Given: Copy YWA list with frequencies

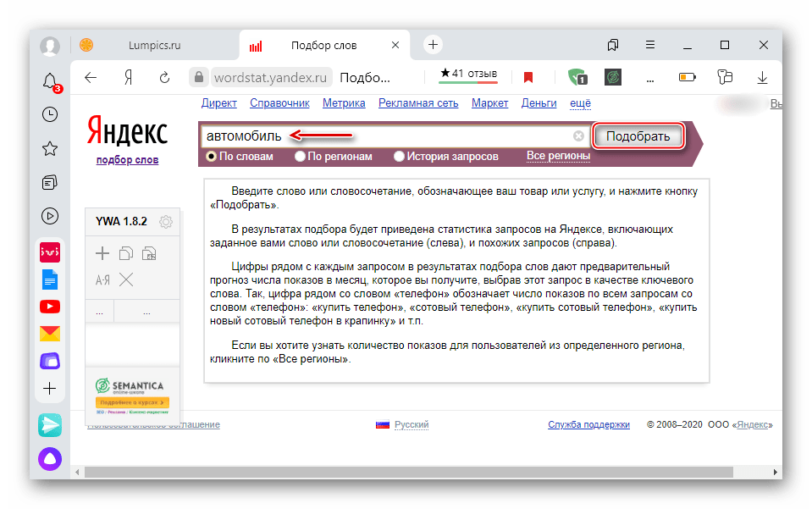Looking at the screenshot, I should click(x=149, y=253).
